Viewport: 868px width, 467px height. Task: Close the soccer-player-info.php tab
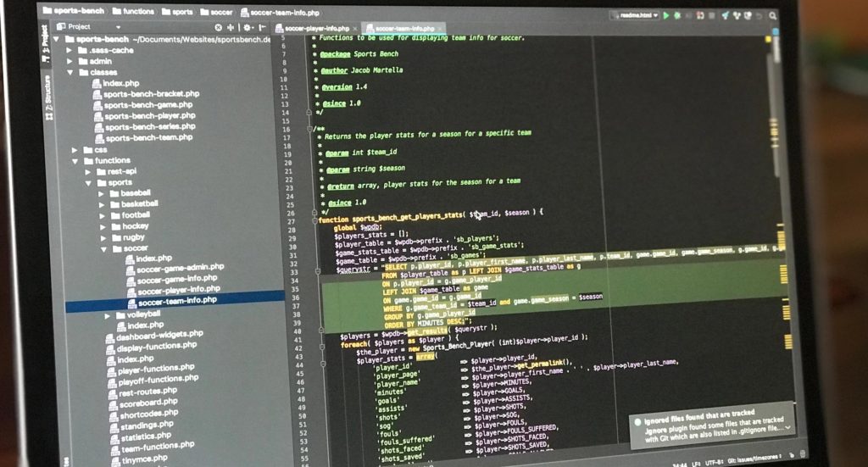tap(355, 29)
